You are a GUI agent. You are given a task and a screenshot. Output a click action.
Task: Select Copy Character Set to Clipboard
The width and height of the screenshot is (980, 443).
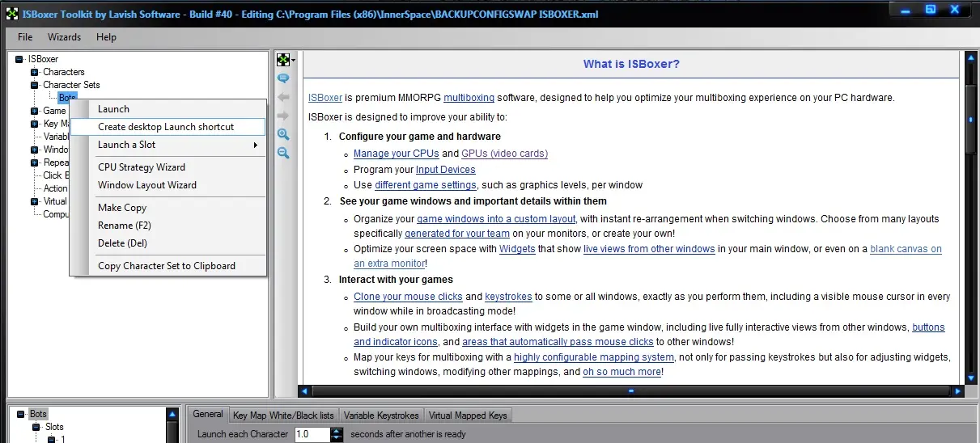(168, 266)
